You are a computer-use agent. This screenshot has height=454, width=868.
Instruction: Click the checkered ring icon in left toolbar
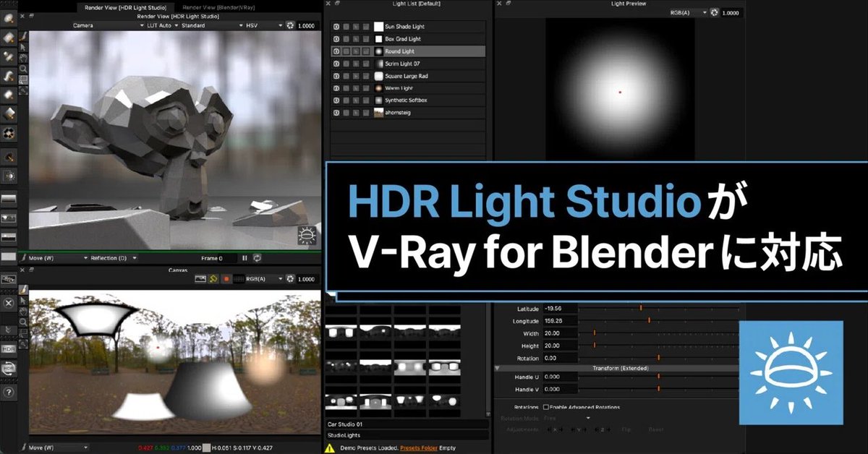(9, 133)
